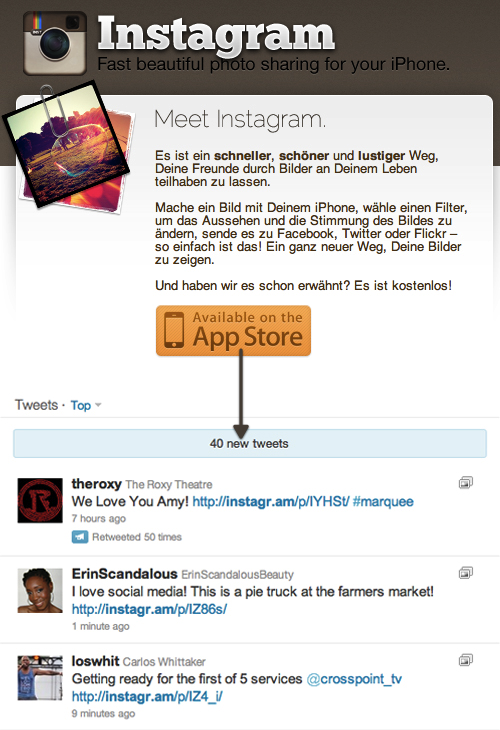Open instagr.am/p/IZ86s/ link
The width and height of the screenshot is (500, 730).
coord(149,609)
